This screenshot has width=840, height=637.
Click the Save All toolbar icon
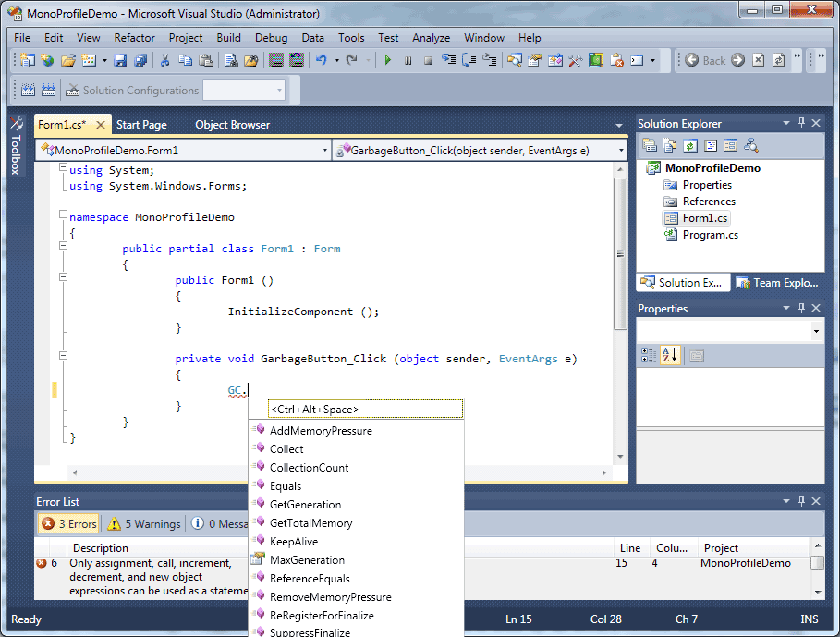coord(140,61)
